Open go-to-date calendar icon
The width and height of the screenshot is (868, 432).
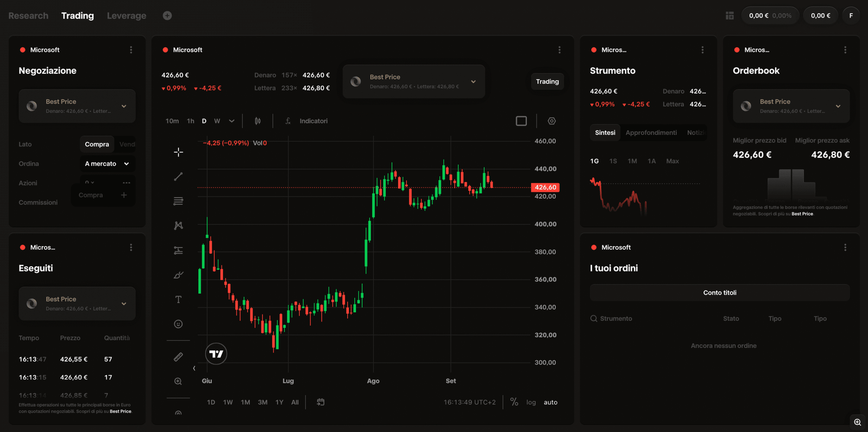pyautogui.click(x=321, y=402)
